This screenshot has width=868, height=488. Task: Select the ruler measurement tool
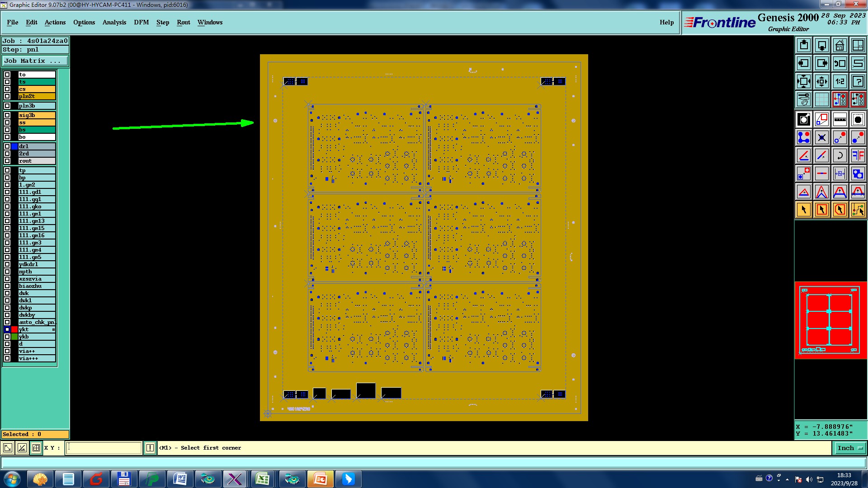(x=840, y=119)
